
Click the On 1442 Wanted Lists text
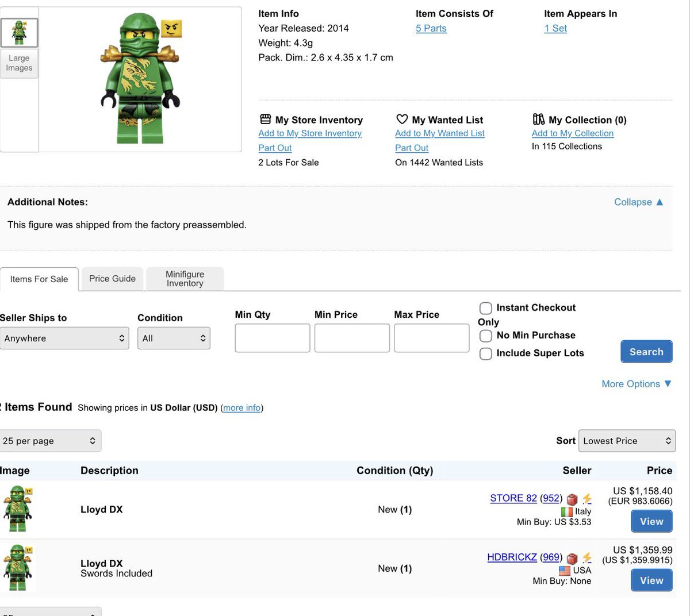click(439, 163)
